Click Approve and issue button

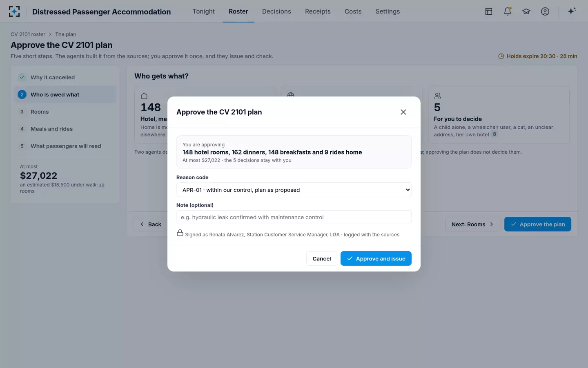point(376,258)
